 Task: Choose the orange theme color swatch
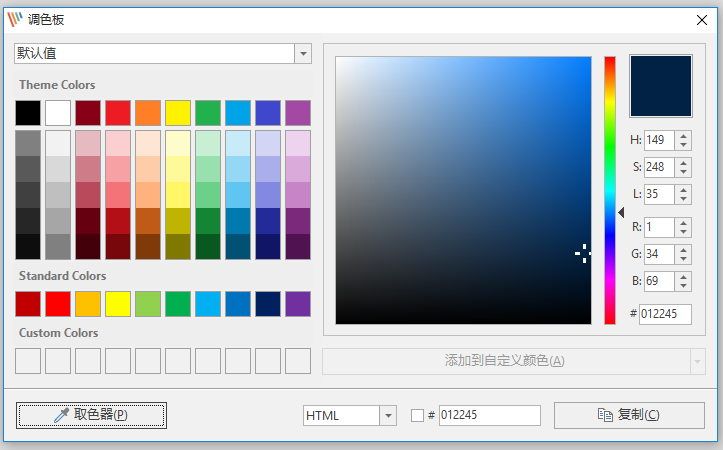tap(148, 113)
